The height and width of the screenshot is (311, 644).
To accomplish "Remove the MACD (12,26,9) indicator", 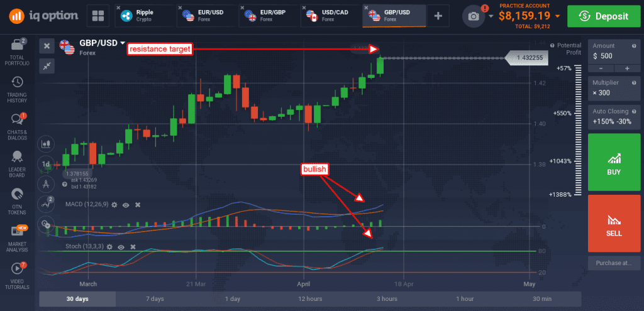I will pyautogui.click(x=138, y=204).
